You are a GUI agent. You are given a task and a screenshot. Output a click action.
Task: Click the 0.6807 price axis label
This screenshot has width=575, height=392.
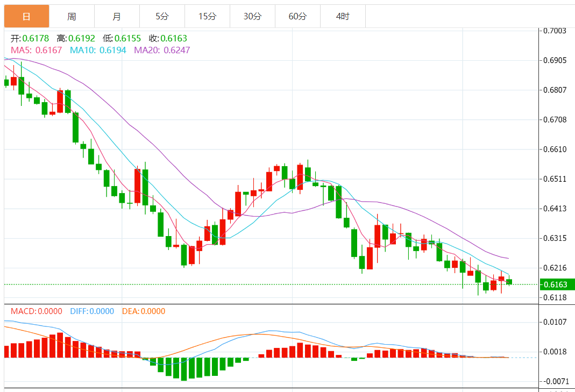pos(555,90)
